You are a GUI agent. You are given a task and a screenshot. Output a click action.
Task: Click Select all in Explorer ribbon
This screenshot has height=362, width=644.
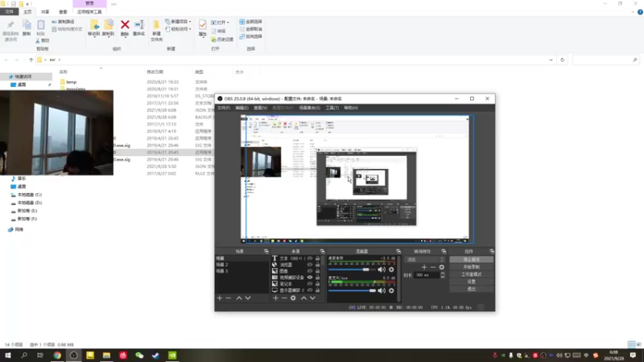click(250, 22)
